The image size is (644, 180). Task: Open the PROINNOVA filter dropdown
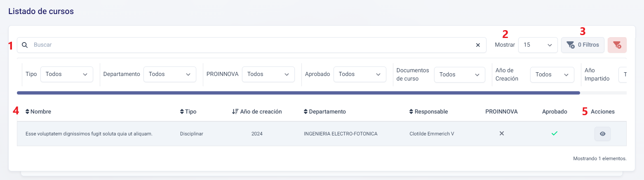(x=268, y=74)
